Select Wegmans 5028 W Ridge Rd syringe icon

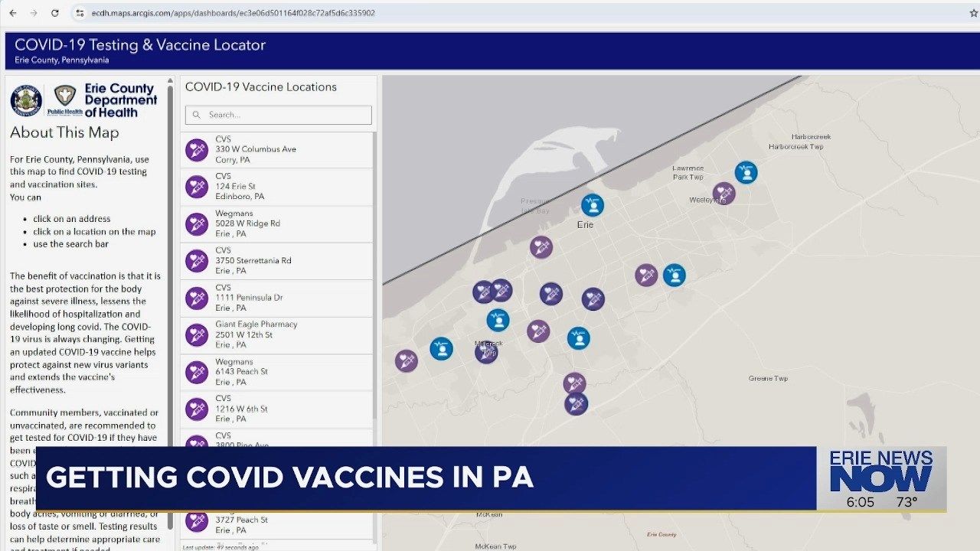197,224
